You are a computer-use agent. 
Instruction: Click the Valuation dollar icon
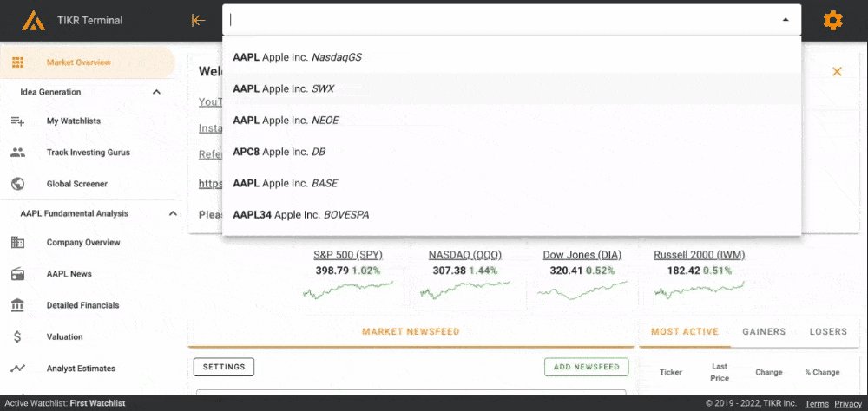(17, 336)
